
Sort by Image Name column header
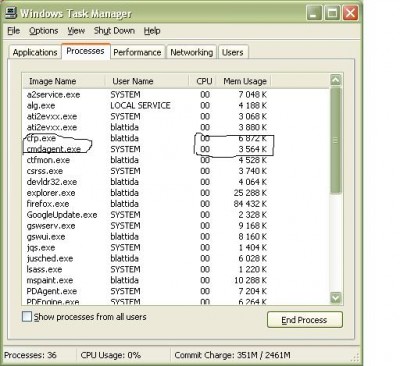64,81
